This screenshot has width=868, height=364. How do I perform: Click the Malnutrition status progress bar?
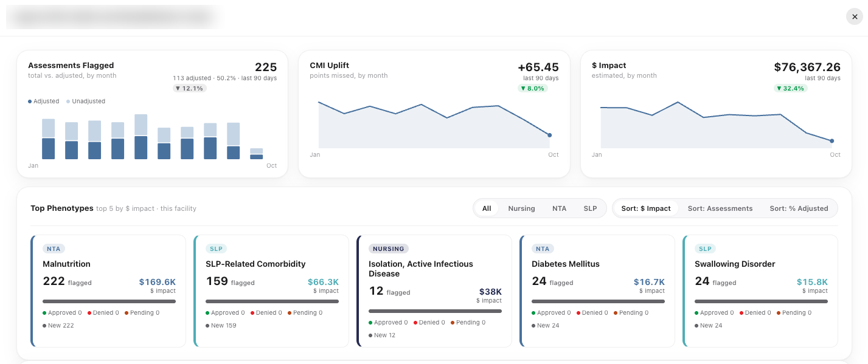point(109,301)
